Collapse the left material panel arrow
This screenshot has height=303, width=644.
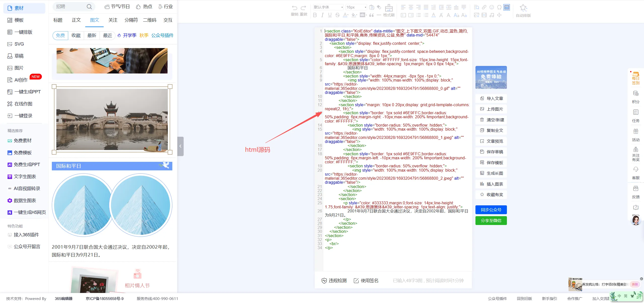180,146
